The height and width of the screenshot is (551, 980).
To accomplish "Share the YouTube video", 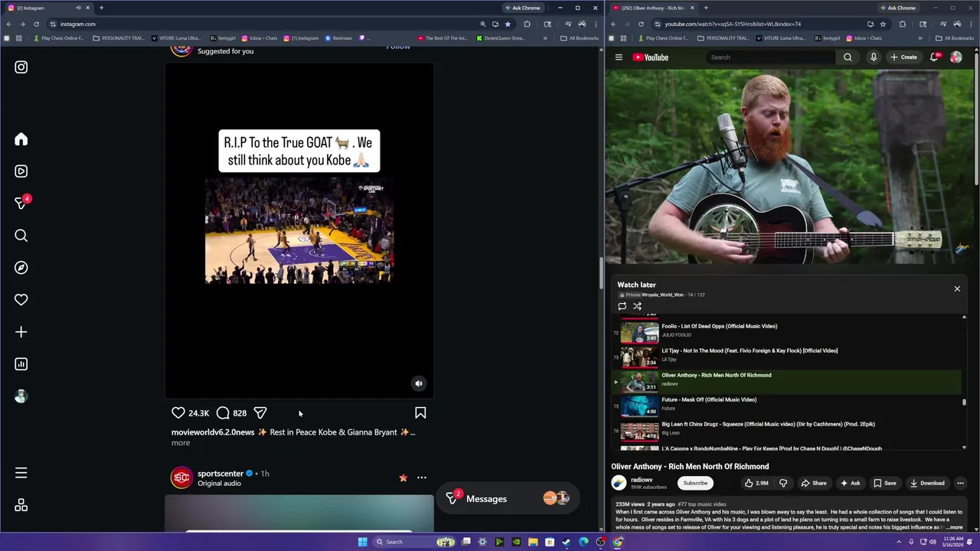I will point(814,483).
